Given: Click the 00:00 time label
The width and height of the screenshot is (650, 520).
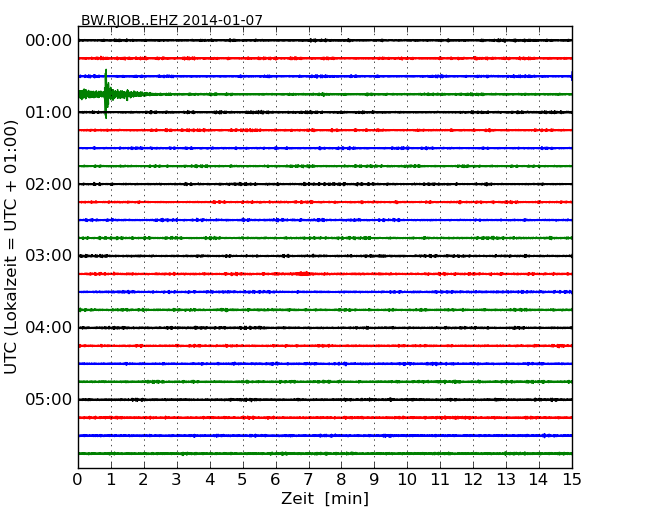Looking at the screenshot, I should coord(49,41).
